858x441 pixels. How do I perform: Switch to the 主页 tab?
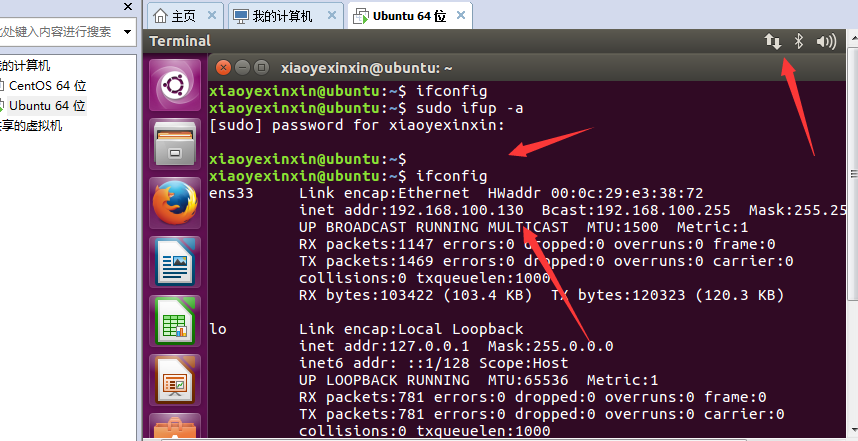click(x=185, y=15)
